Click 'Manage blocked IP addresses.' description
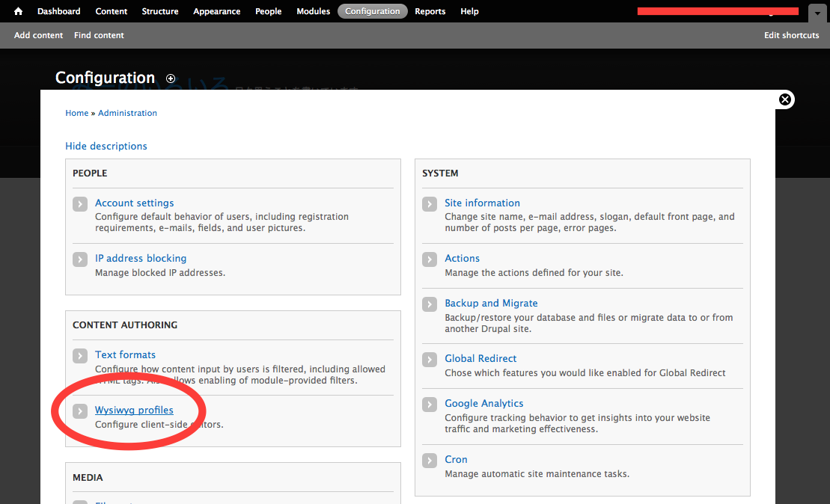This screenshot has width=830, height=504. (160, 272)
